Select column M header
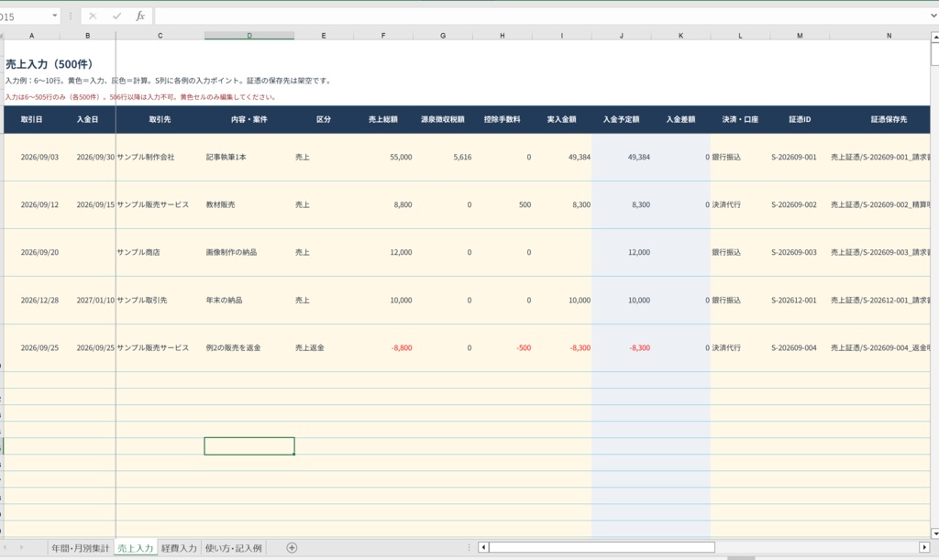Screen dimensions: 939x560 [800, 36]
